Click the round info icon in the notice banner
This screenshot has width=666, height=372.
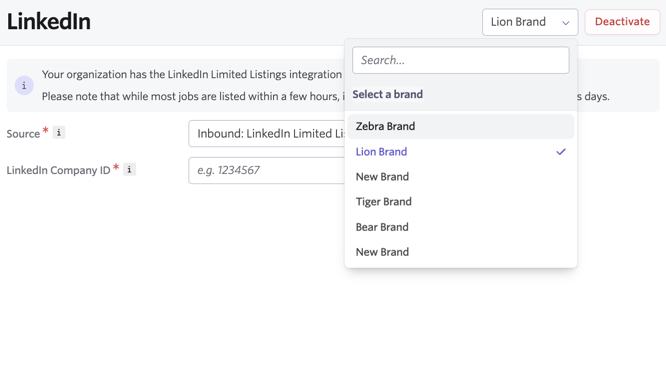(x=24, y=85)
